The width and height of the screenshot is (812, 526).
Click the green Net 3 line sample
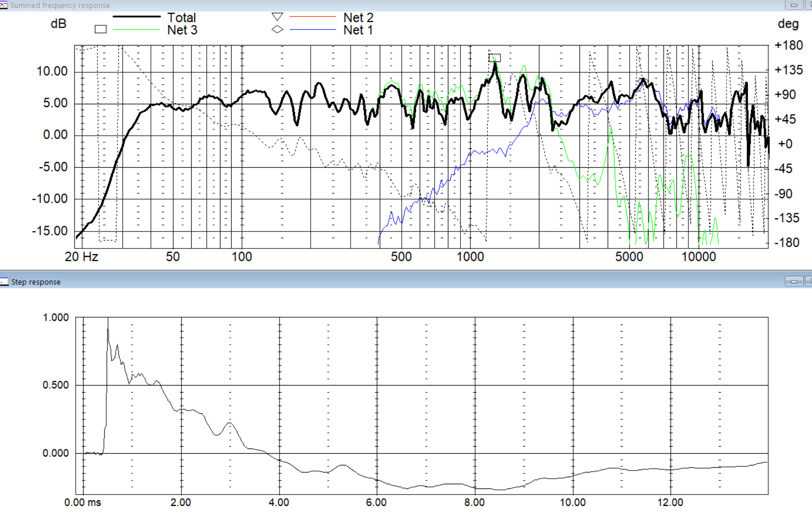pos(137,30)
